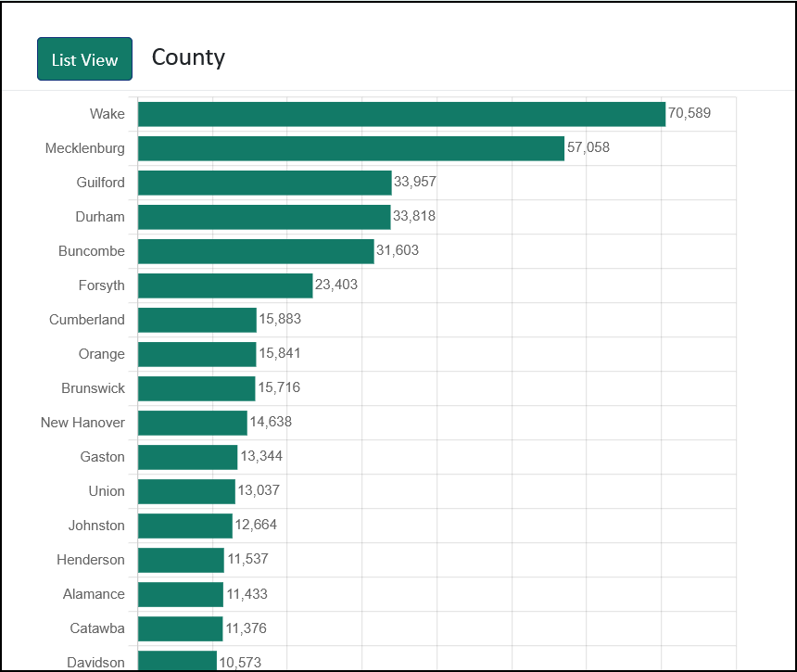This screenshot has width=797, height=672.
Task: Click the 12,664 value label
Action: [x=256, y=525]
